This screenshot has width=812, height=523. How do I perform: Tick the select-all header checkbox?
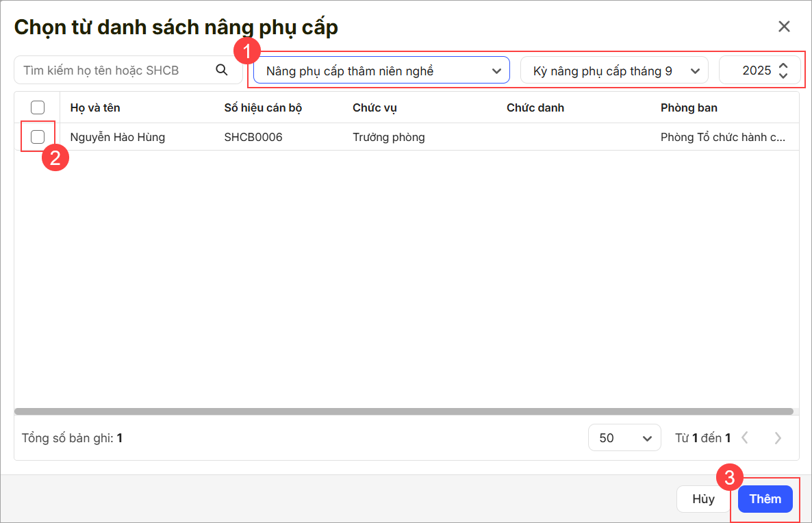click(38, 107)
